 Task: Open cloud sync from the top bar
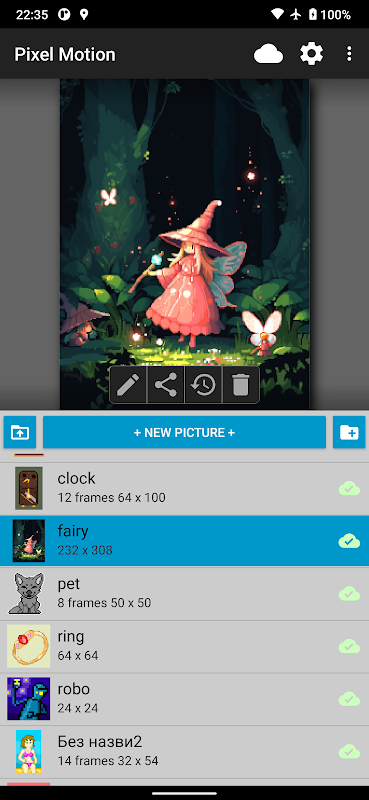coord(268,54)
